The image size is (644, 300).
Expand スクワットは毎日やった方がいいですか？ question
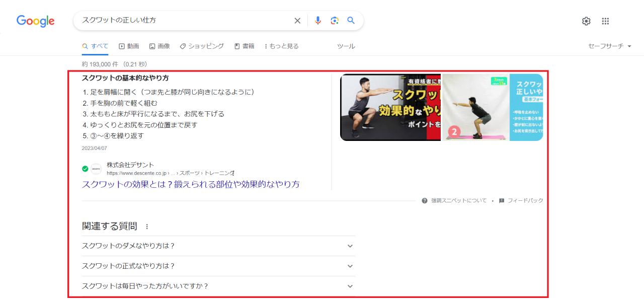click(218, 286)
